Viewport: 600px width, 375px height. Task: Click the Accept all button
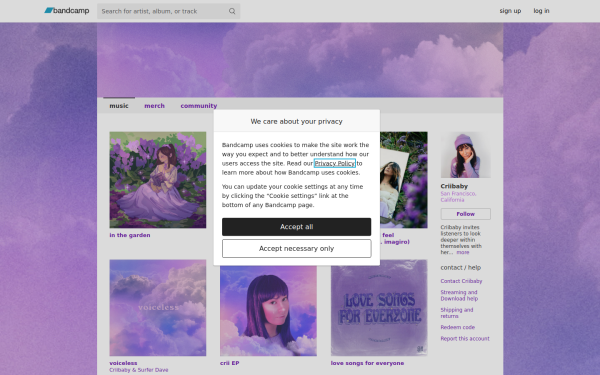tap(297, 227)
